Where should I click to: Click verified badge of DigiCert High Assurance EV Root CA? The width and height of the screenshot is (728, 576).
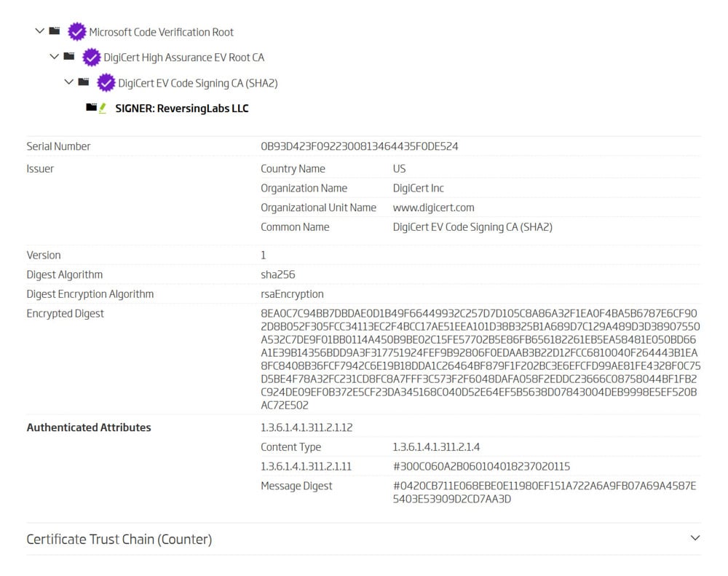coord(92,57)
